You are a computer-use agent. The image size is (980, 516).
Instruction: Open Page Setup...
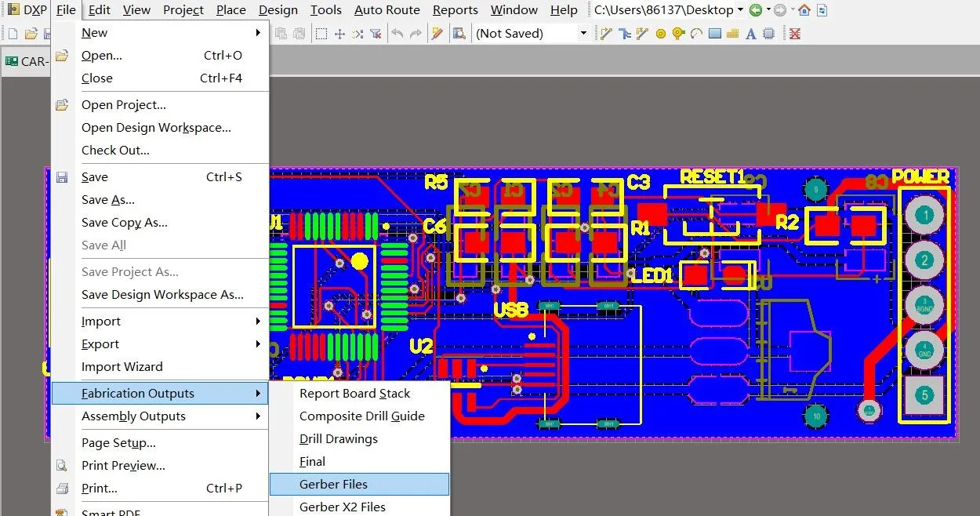click(161, 443)
